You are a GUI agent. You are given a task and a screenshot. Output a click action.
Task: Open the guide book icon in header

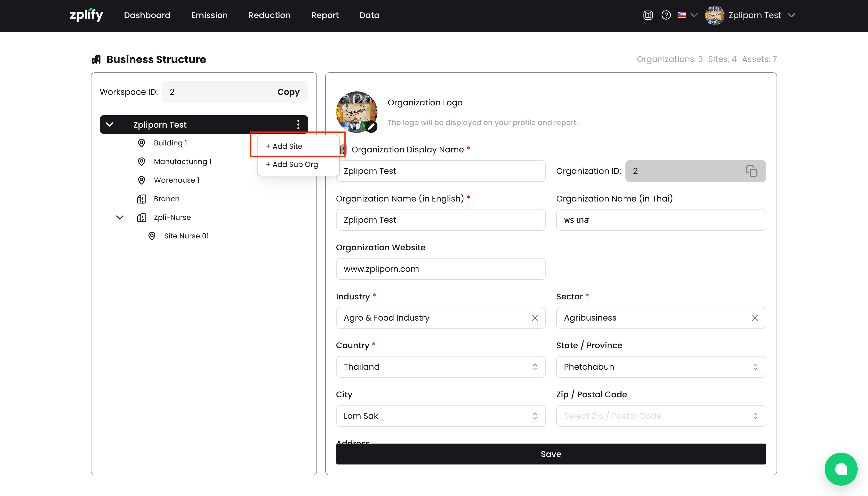(x=648, y=15)
